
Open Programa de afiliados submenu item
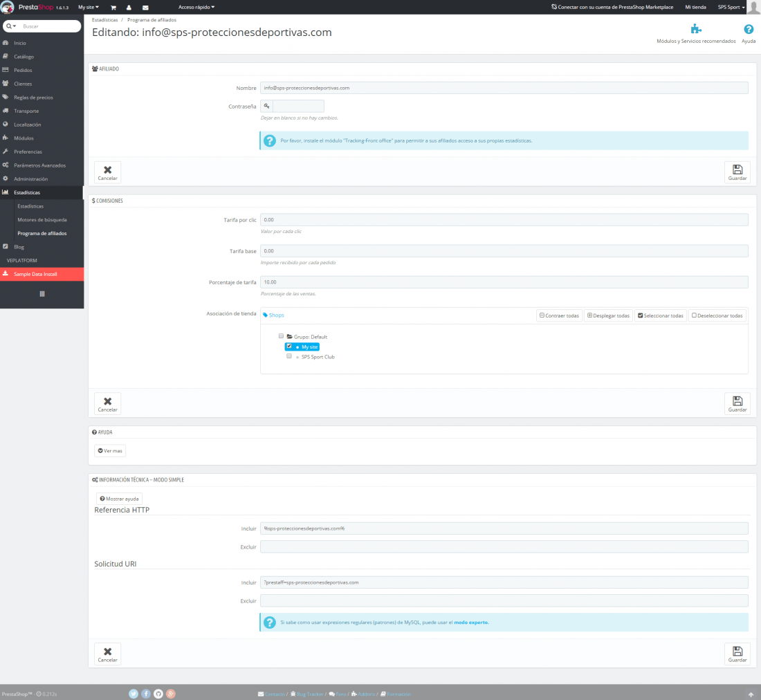[42, 233]
